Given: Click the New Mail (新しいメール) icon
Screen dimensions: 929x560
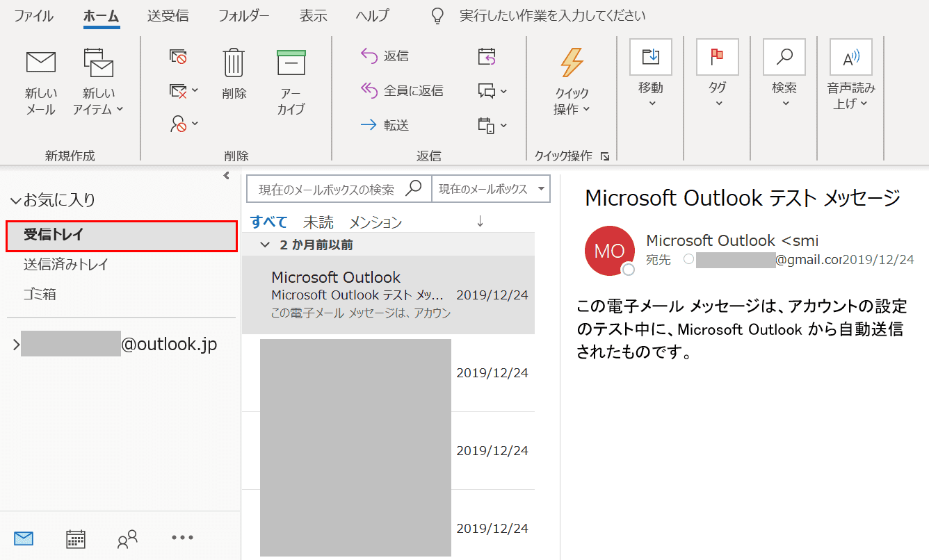Looking at the screenshot, I should (41, 63).
